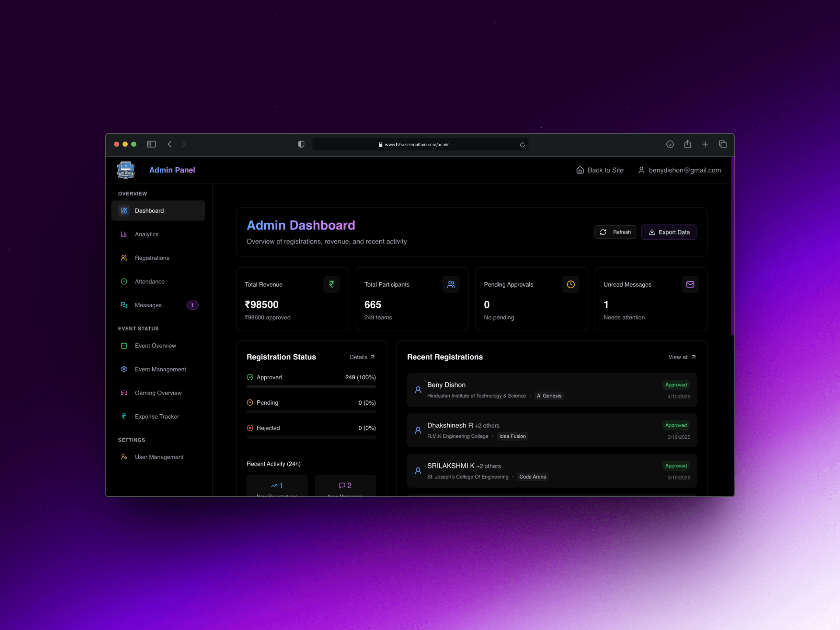The height and width of the screenshot is (630, 840).
Task: Open Event Overview section
Action: coord(158,346)
